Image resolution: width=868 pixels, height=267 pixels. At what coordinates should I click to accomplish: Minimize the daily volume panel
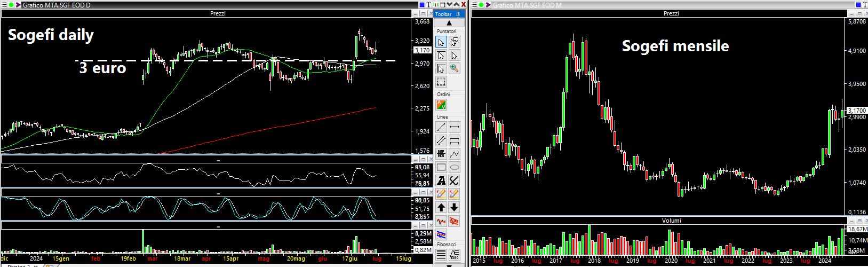click(415, 226)
